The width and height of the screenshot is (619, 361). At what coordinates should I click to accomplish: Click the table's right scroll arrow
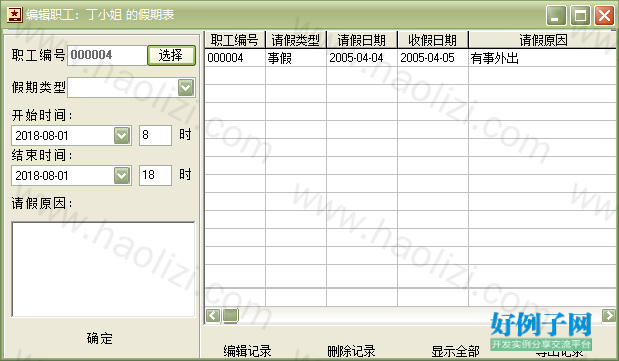tap(609, 315)
